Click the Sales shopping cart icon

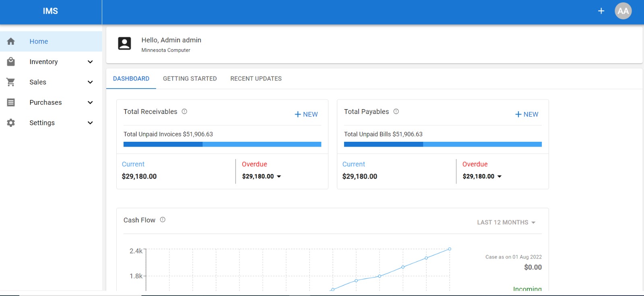click(11, 82)
